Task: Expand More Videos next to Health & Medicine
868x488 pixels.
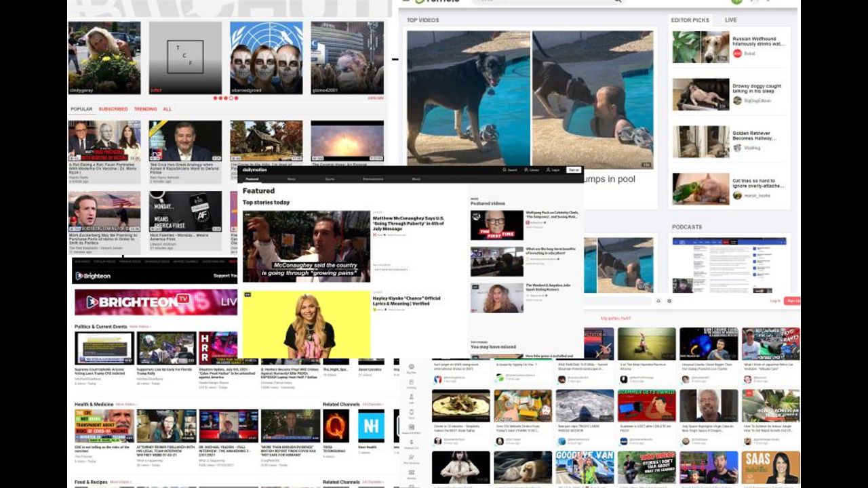Action: pyautogui.click(x=126, y=405)
